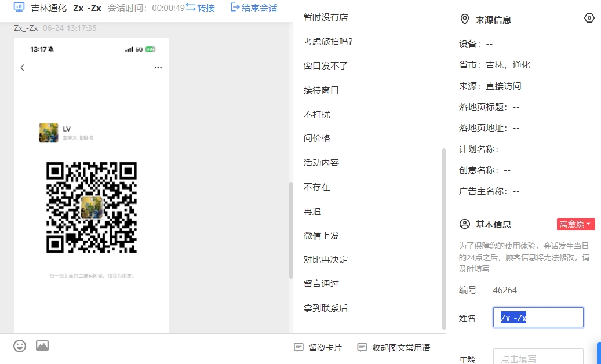End the chat with 结束会话
Viewport: 601px width, 364px height.
[x=260, y=8]
